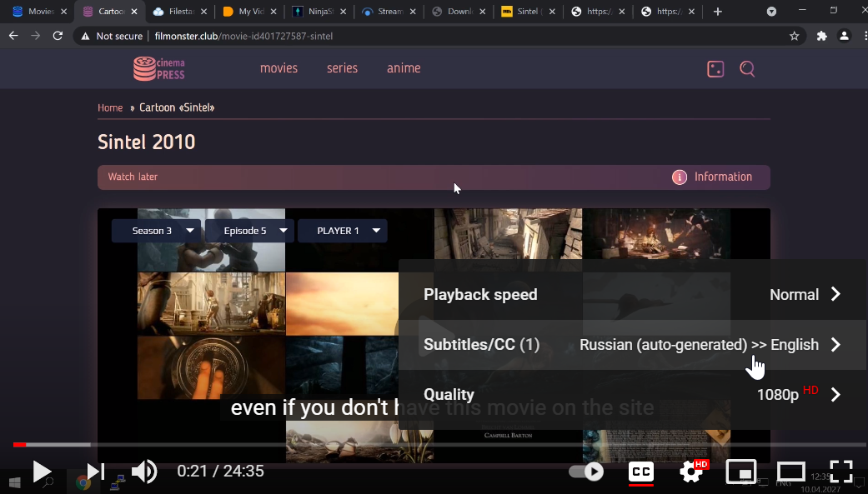Screen dimensions: 868x494
Task: Open the movies menu
Action: [279, 68]
